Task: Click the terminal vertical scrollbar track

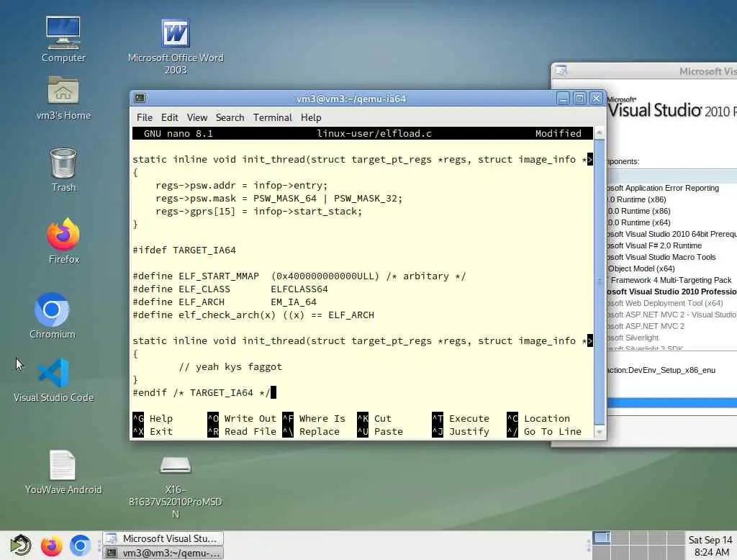Action: [x=600, y=282]
